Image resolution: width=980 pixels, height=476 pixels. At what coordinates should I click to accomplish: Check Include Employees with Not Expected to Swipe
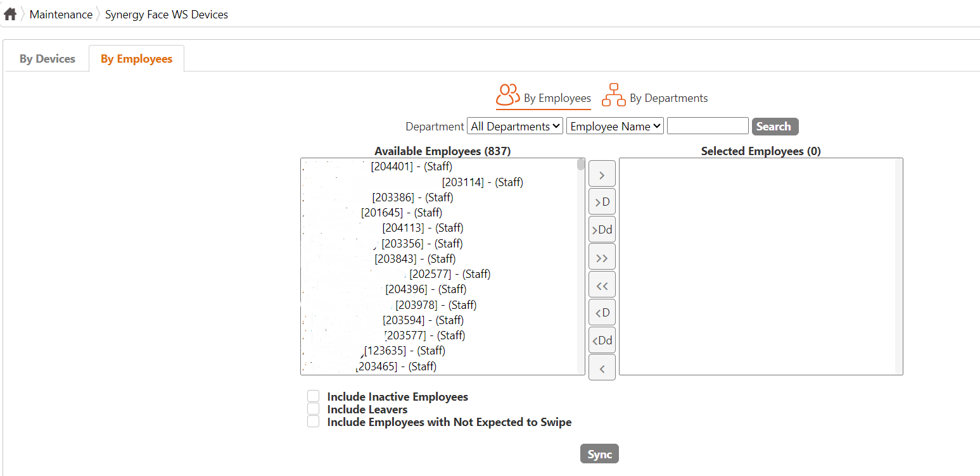pos(314,422)
